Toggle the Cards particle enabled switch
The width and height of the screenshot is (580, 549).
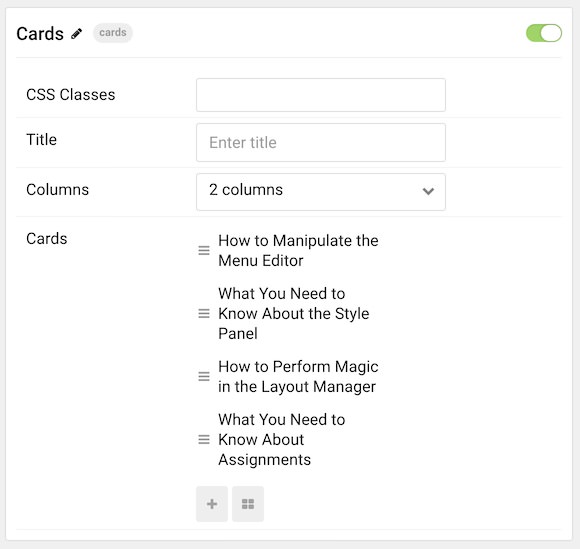click(x=544, y=33)
